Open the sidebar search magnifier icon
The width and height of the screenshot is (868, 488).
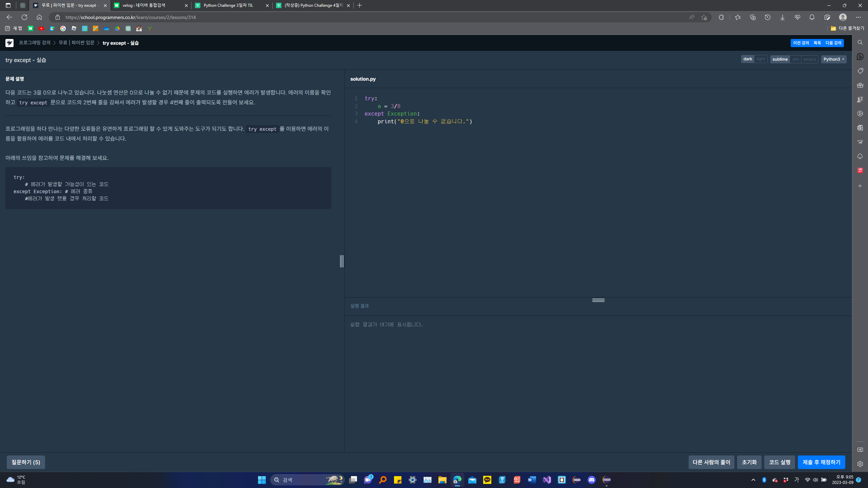pos(860,42)
